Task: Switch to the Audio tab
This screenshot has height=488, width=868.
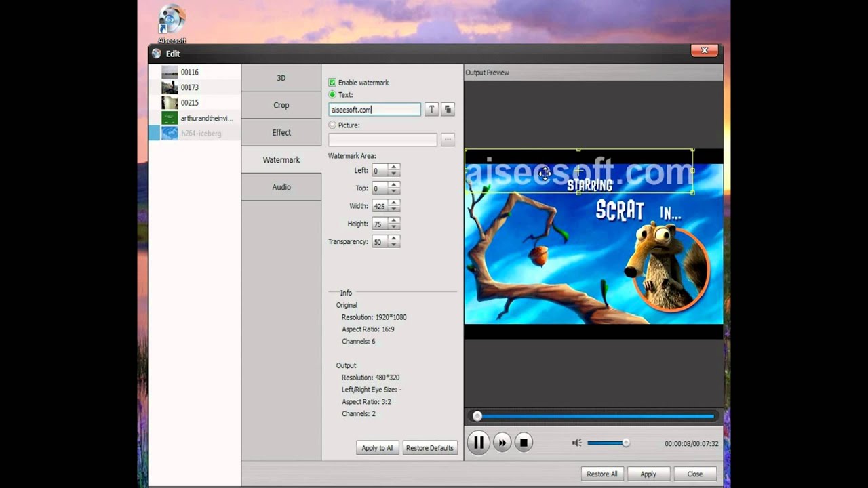Action: [281, 187]
